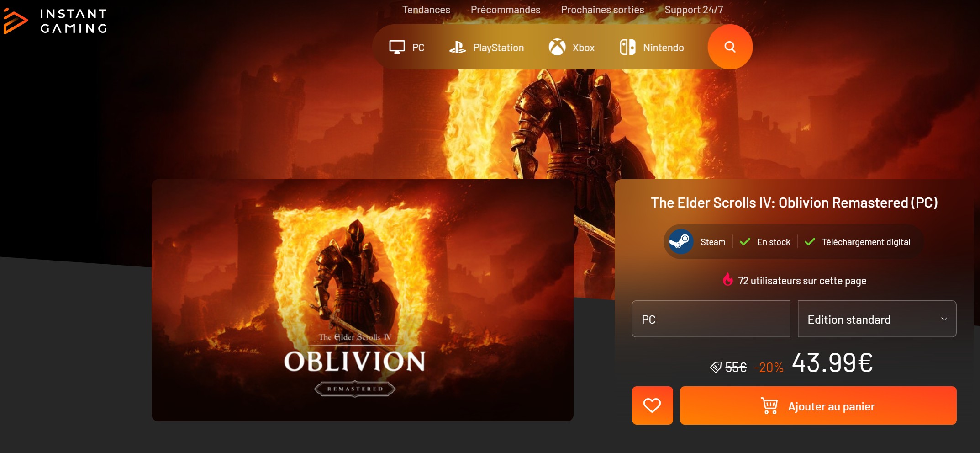Go to Prochaines sorties page
Viewport: 980px width, 453px height.
tap(602, 10)
